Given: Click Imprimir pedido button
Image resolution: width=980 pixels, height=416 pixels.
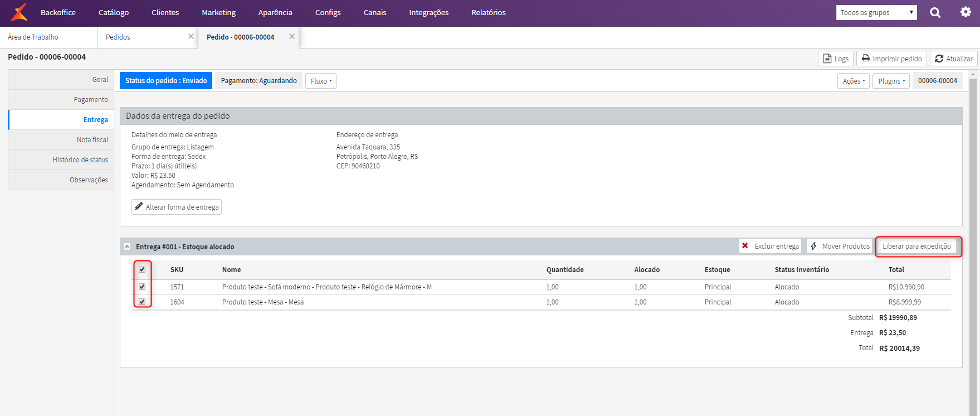Looking at the screenshot, I should pyautogui.click(x=891, y=59).
